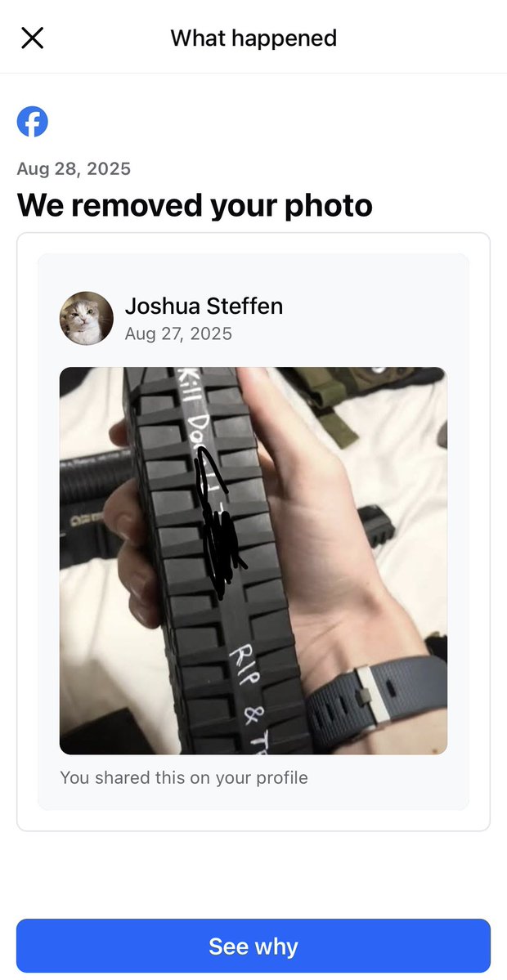507x980 pixels.
Task: Select the Aug 28, 2025 notice date
Action: [x=74, y=168]
